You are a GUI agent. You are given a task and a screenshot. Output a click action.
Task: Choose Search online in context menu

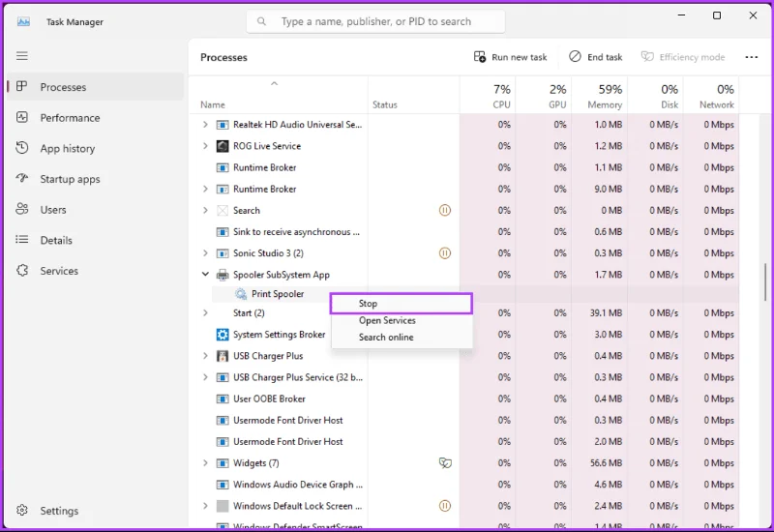402,337
